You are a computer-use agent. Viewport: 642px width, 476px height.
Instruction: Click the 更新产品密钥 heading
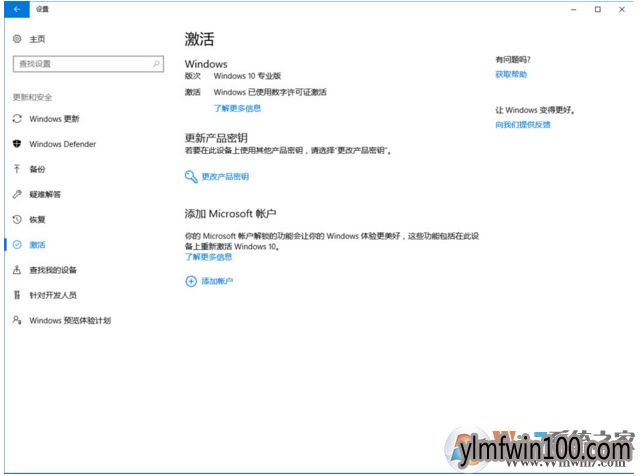tap(216, 138)
